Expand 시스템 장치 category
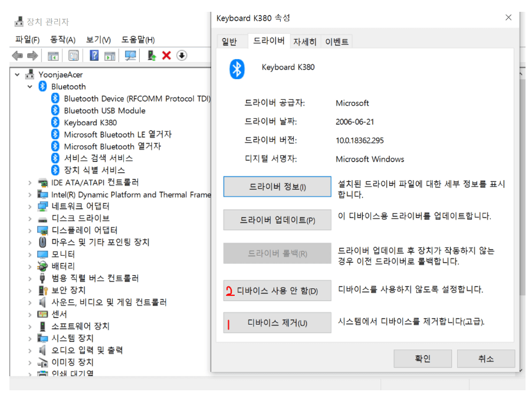Image resolution: width=532 pixels, height=395 pixels. (x=30, y=338)
